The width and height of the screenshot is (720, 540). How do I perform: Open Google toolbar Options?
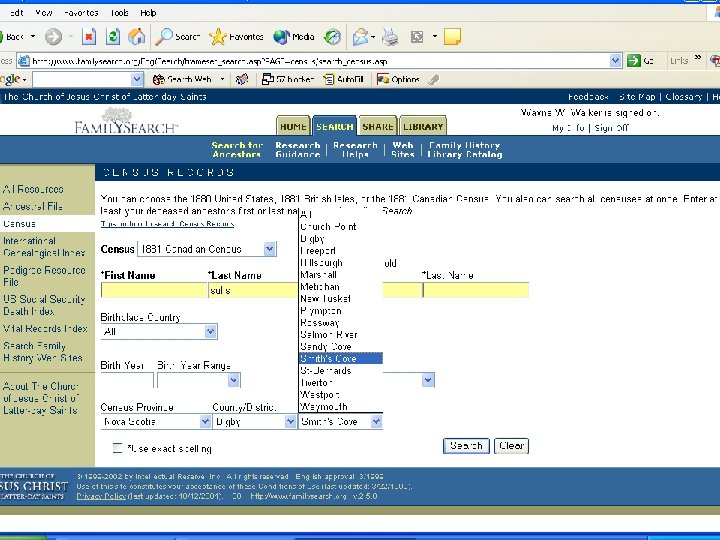pos(398,79)
